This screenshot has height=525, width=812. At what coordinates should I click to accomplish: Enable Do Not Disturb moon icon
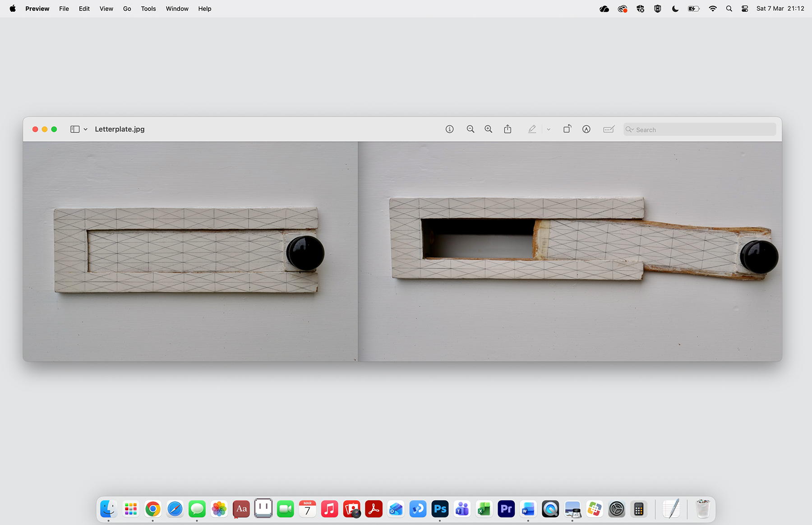(x=675, y=8)
